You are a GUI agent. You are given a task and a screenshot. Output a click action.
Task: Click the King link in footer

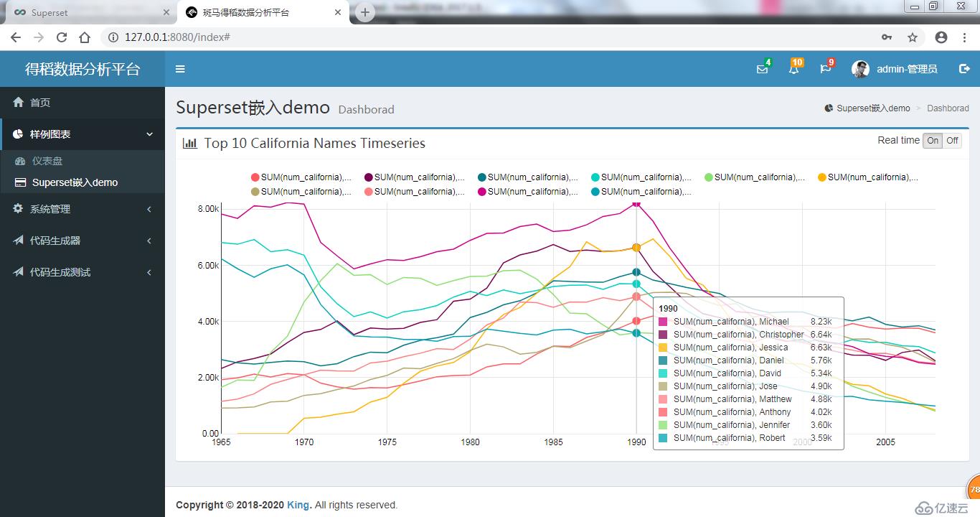pos(298,505)
